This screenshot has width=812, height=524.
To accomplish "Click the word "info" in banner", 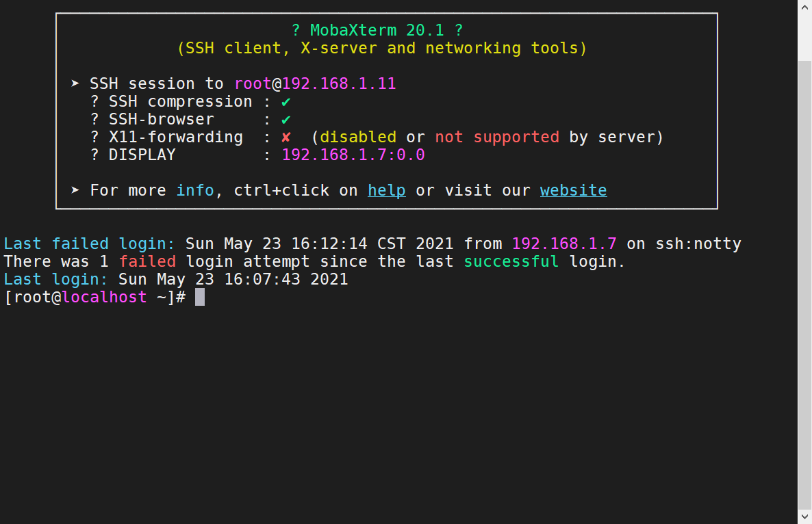I will (195, 190).
